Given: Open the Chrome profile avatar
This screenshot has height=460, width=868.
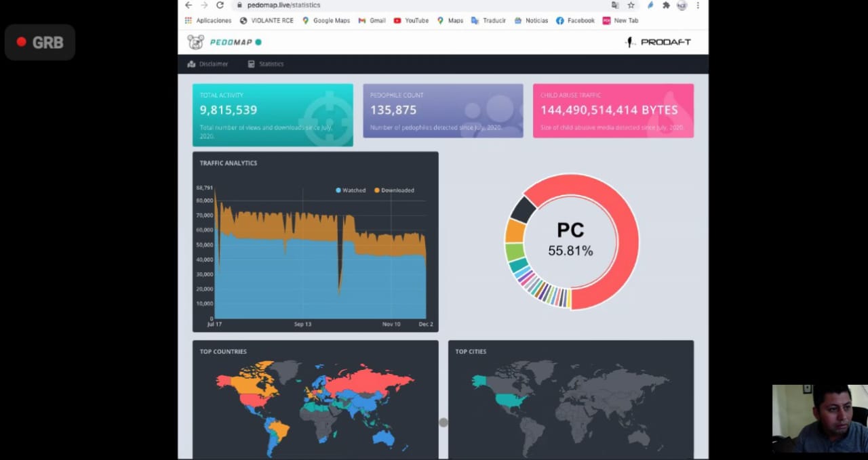Looking at the screenshot, I should point(682,5).
